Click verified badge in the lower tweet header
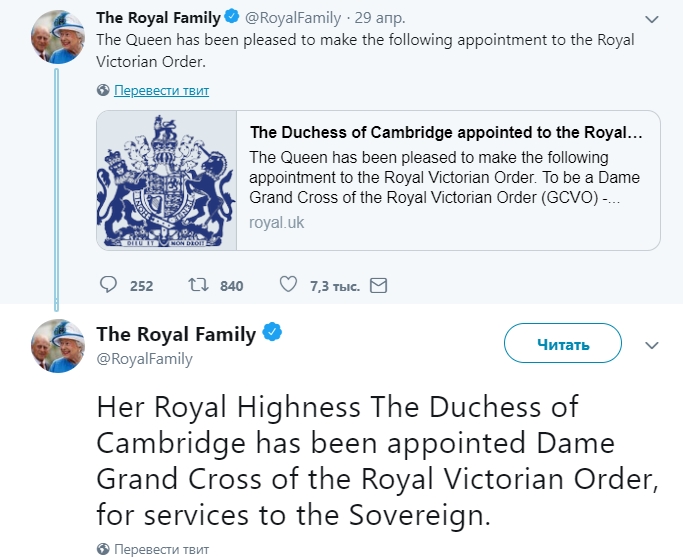 [x=272, y=333]
